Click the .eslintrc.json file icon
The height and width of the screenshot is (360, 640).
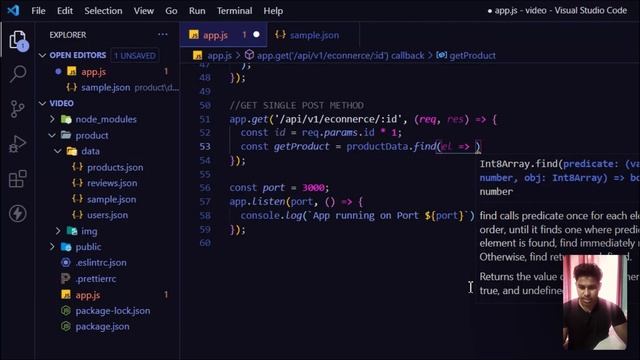click(x=66, y=262)
